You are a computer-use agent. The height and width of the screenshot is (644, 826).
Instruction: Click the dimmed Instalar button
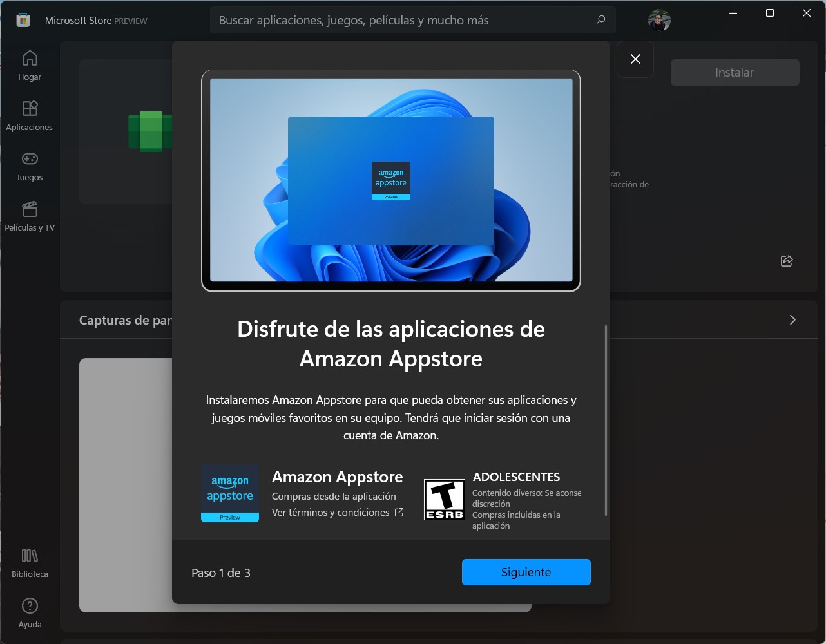pos(735,73)
